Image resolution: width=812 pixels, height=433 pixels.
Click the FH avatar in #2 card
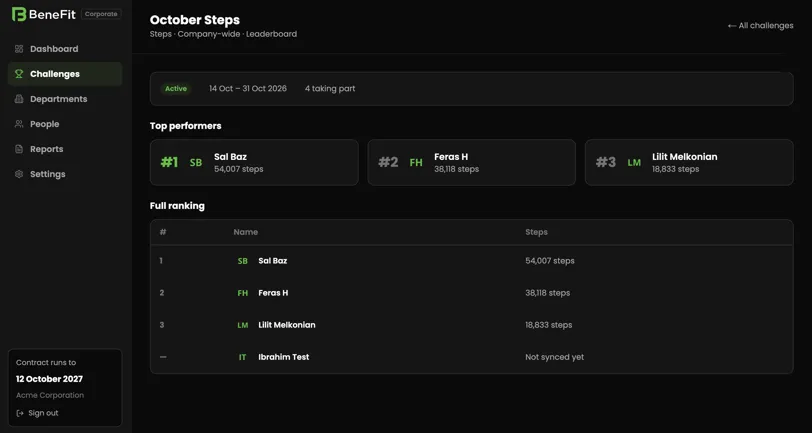[416, 163]
